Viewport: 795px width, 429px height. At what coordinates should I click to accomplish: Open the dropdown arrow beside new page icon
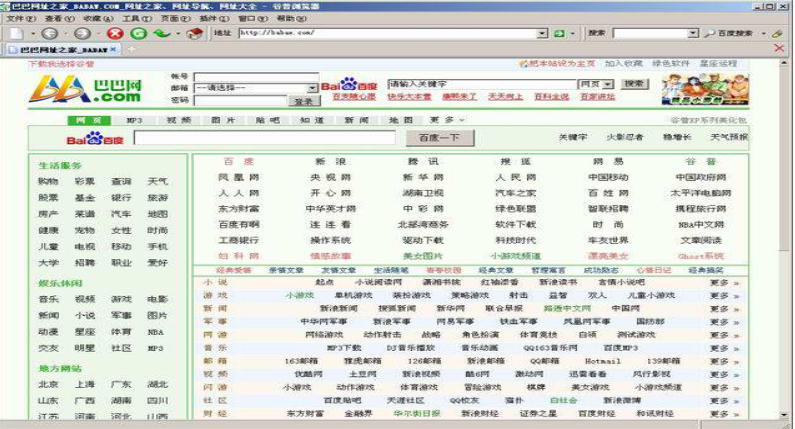click(x=32, y=33)
